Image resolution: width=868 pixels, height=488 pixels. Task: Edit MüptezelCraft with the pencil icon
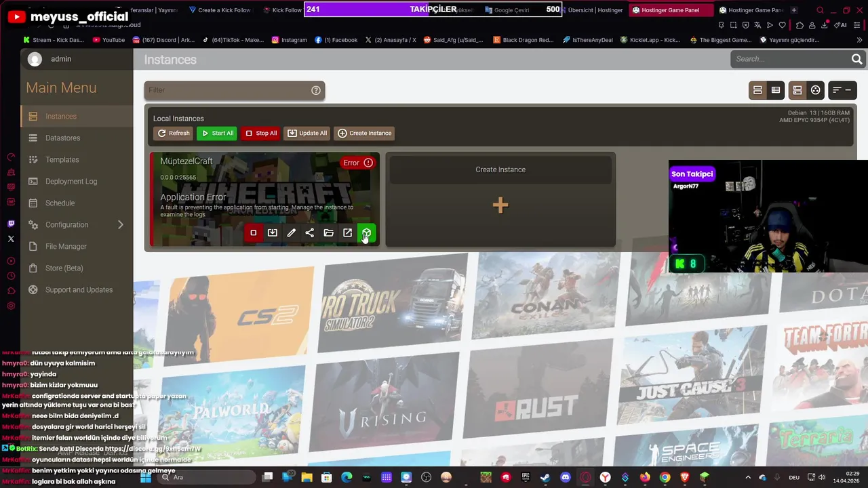coord(292,233)
